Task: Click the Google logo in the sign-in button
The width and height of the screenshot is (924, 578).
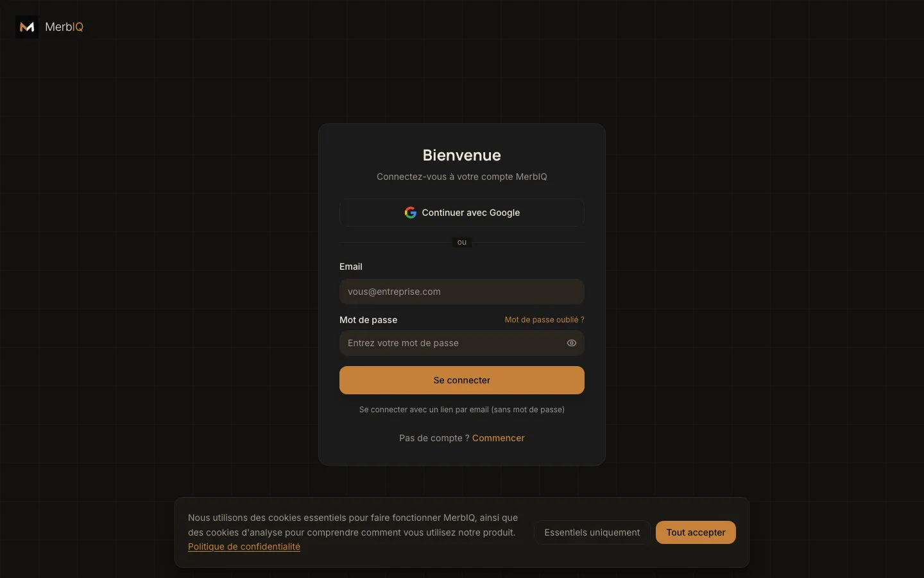Action: [x=411, y=213]
